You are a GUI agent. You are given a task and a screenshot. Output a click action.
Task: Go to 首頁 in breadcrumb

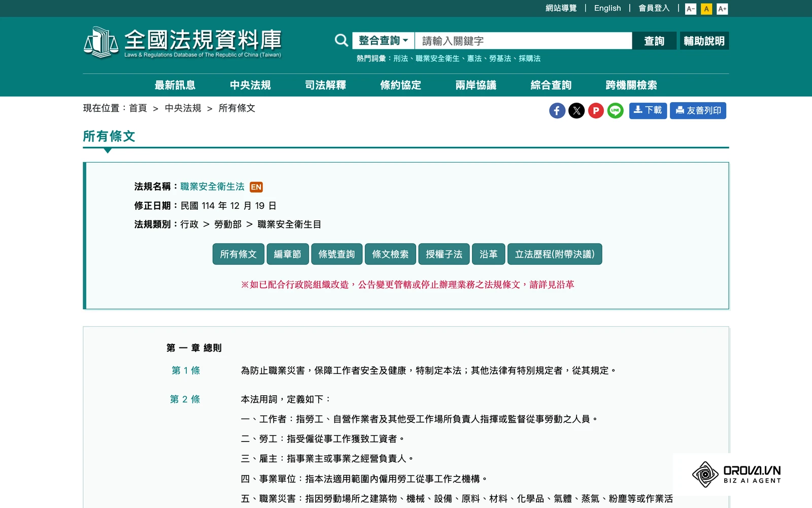(138, 108)
